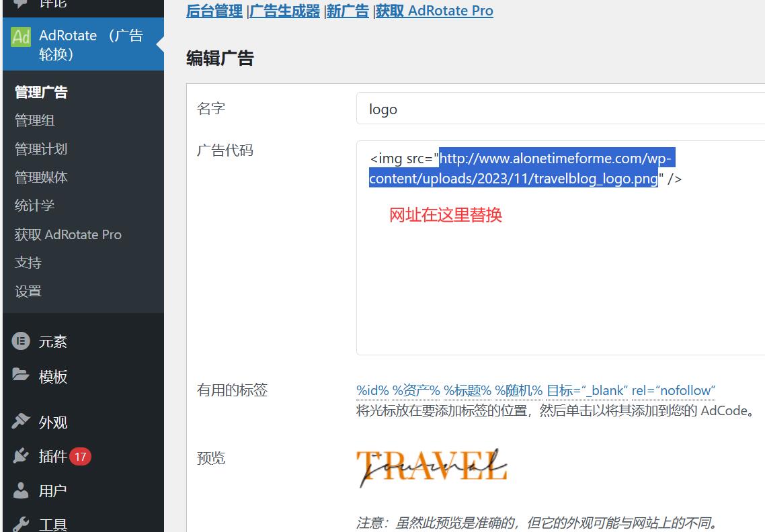
Task: Click the AdRotate green Ad icon
Action: click(x=21, y=37)
